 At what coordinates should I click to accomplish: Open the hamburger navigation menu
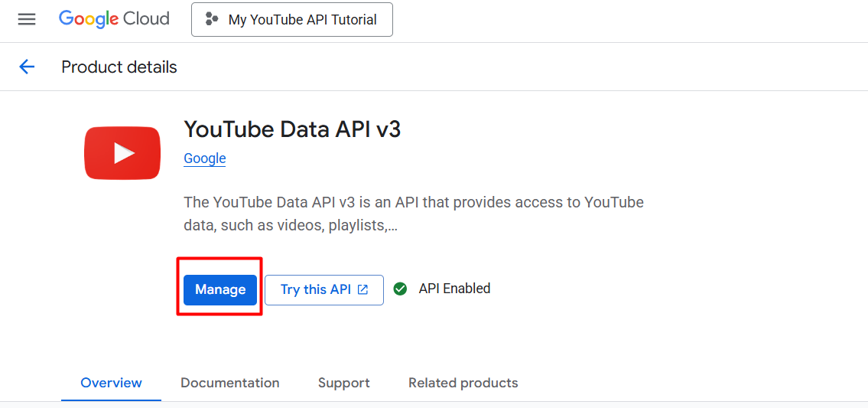tap(27, 19)
